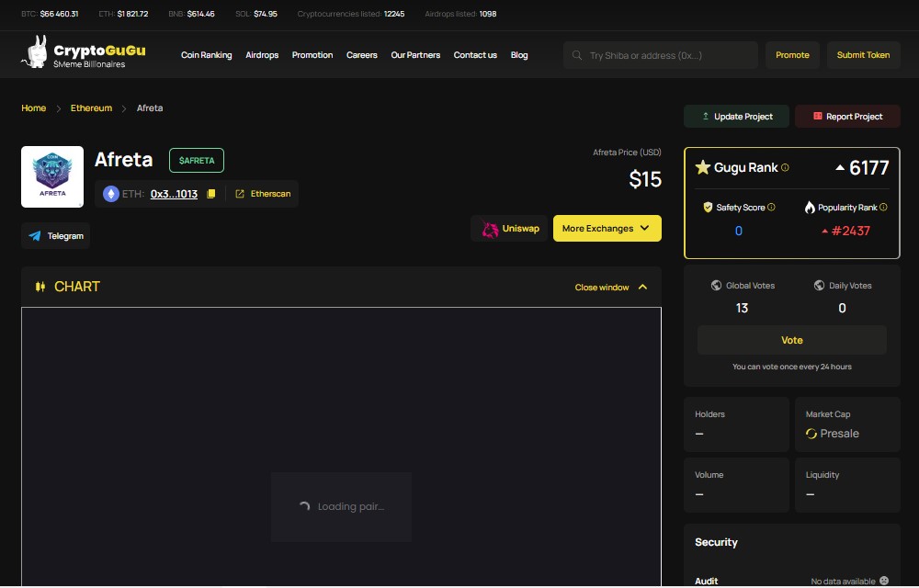Click the Presale spinner icon in Market Cap
Image resolution: width=919 pixels, height=588 pixels.
pos(811,434)
